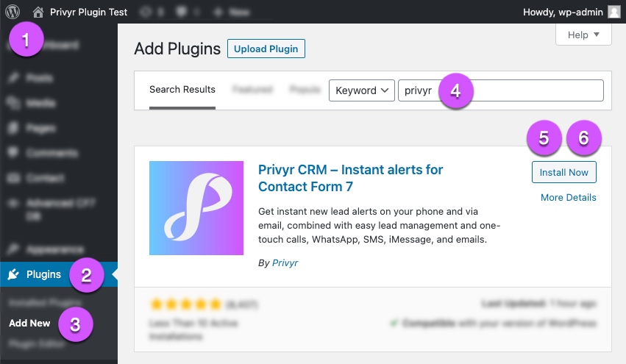Click the plugin search field containing privyr
This screenshot has height=364, width=626.
click(x=501, y=90)
